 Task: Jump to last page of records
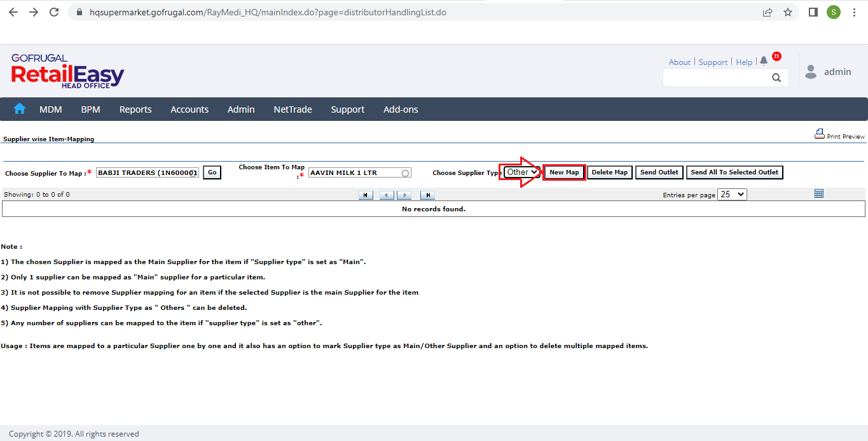pos(427,195)
